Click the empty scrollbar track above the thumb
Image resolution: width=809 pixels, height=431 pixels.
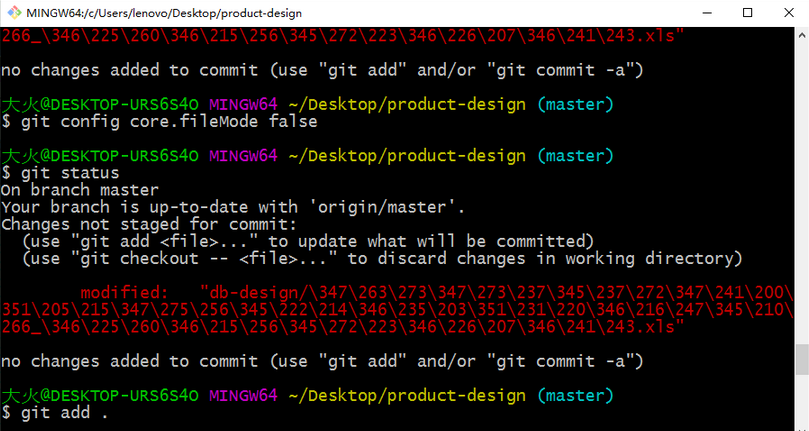coord(802,191)
